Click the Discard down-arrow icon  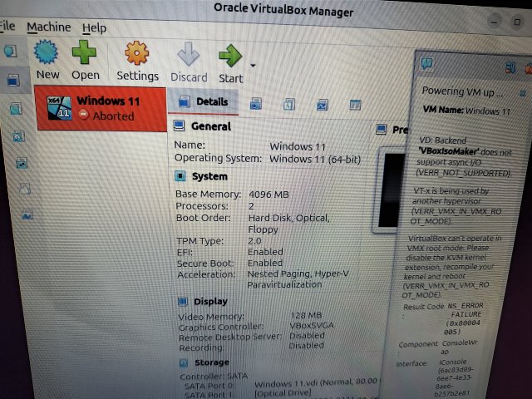coord(189,55)
